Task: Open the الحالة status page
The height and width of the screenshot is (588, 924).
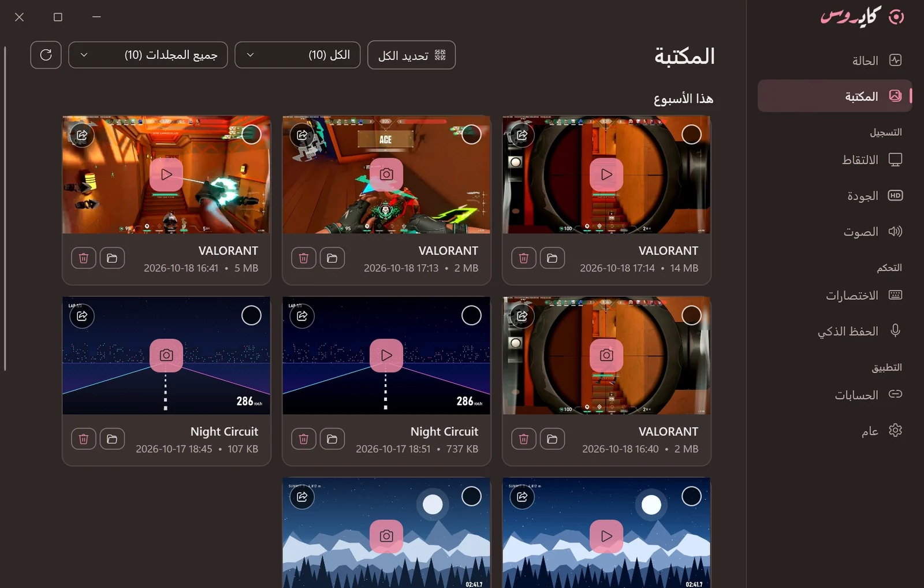Action: point(834,61)
